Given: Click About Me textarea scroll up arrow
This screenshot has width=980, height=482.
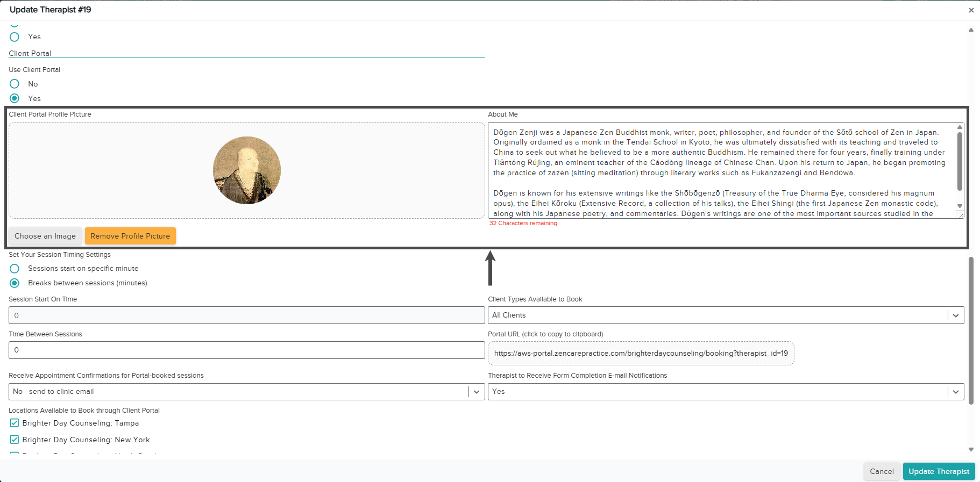Looking at the screenshot, I should [960, 127].
